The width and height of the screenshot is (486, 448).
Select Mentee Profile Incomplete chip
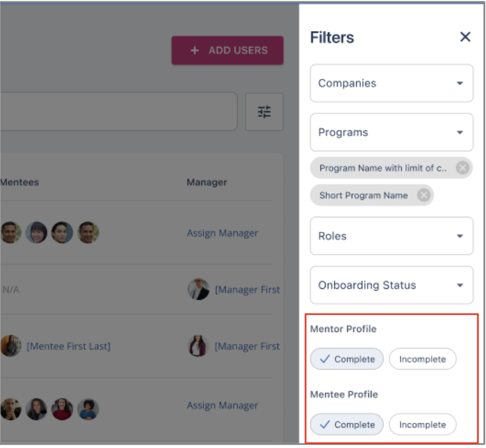click(x=422, y=424)
